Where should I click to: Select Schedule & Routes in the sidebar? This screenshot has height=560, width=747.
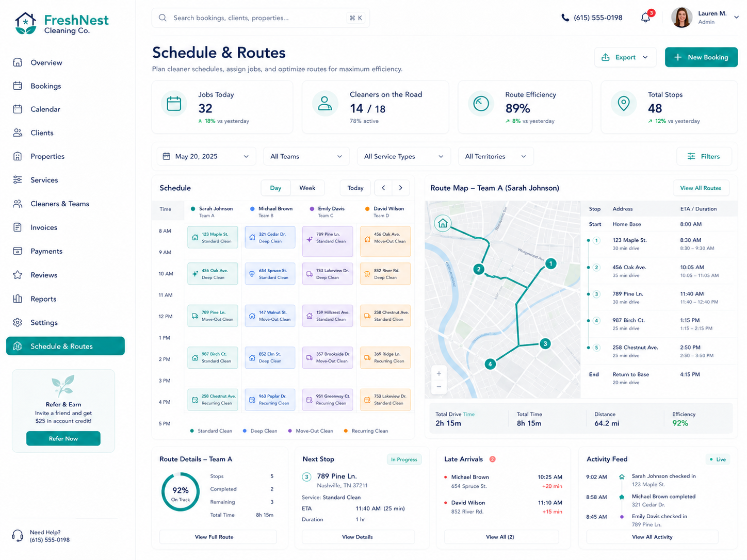point(66,346)
